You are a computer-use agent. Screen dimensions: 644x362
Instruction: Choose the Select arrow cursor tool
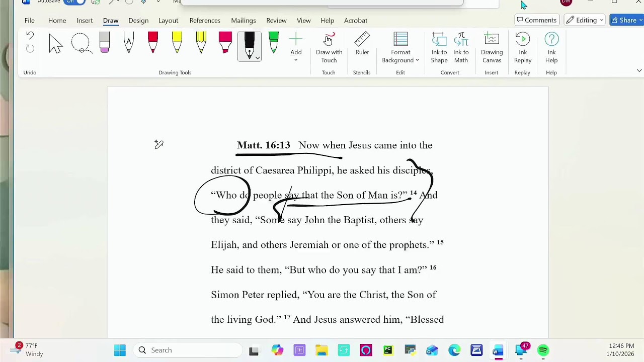pyautogui.click(x=56, y=44)
